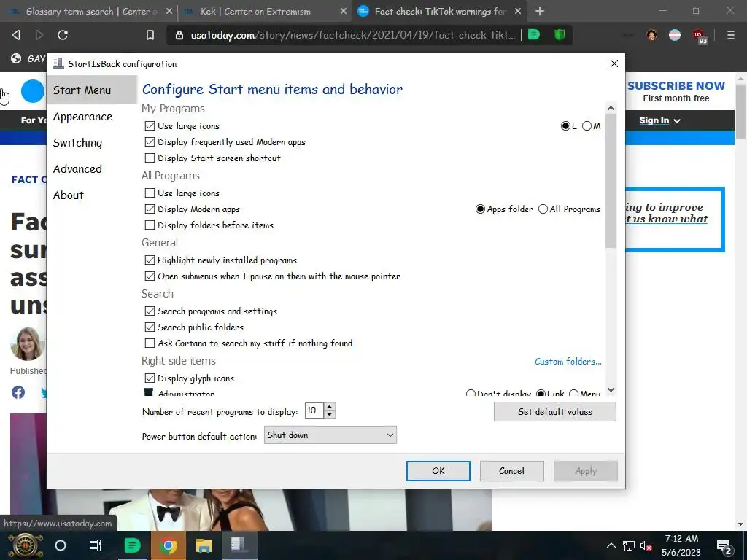Click the recent programs number field
747x560 pixels.
click(x=314, y=411)
